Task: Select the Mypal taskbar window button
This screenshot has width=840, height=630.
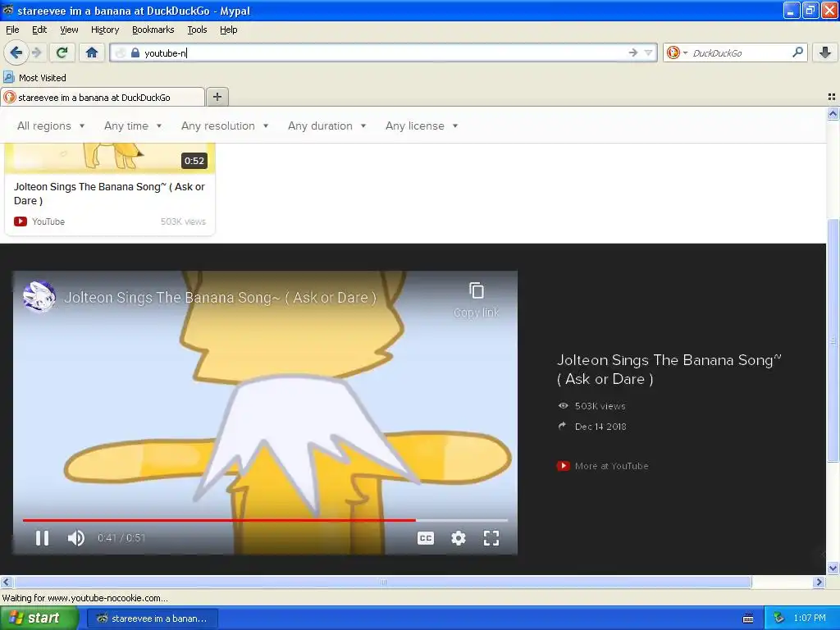Action: coord(152,619)
